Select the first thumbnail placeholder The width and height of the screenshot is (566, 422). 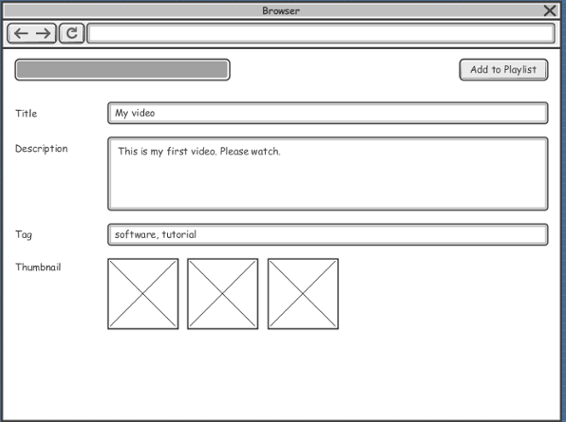click(x=143, y=294)
